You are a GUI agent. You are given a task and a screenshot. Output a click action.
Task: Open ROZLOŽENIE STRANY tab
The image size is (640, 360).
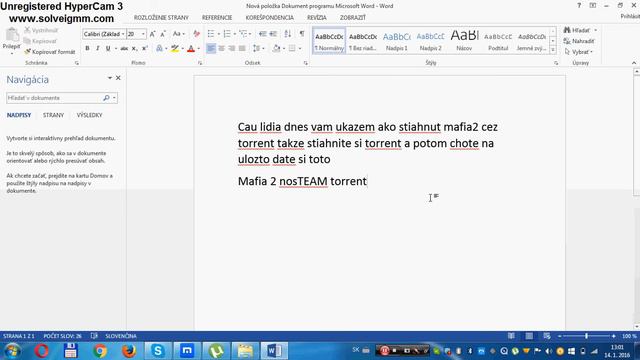(x=161, y=18)
